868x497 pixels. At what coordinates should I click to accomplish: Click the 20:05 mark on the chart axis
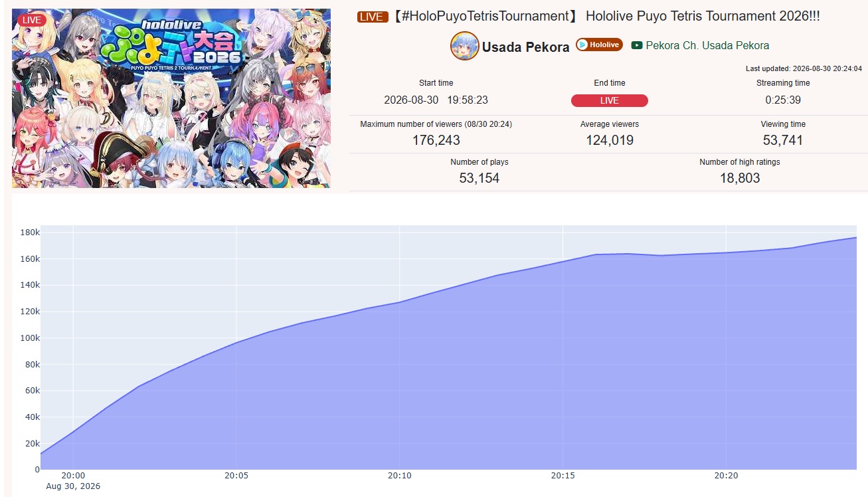236,476
